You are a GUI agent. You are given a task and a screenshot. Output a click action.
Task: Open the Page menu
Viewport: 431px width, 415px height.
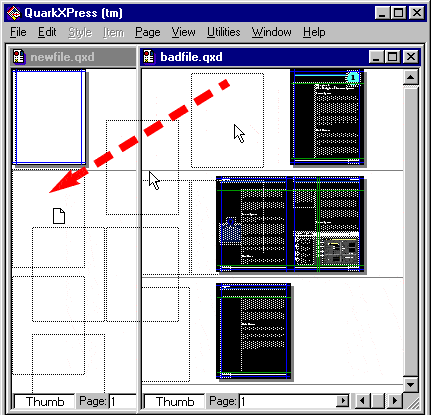pos(148,32)
